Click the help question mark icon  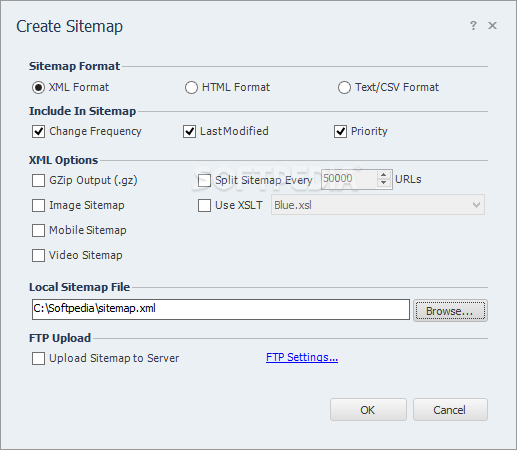(473, 26)
